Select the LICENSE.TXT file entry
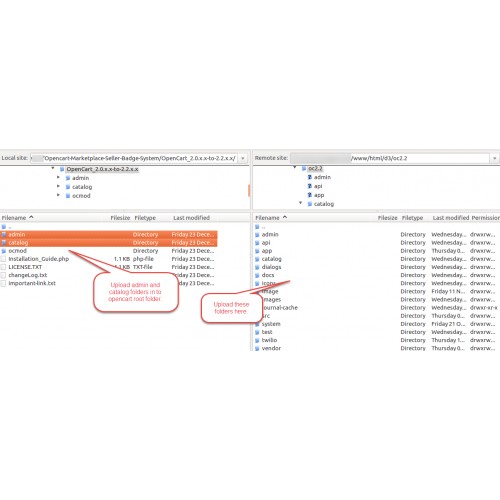 (x=25, y=267)
